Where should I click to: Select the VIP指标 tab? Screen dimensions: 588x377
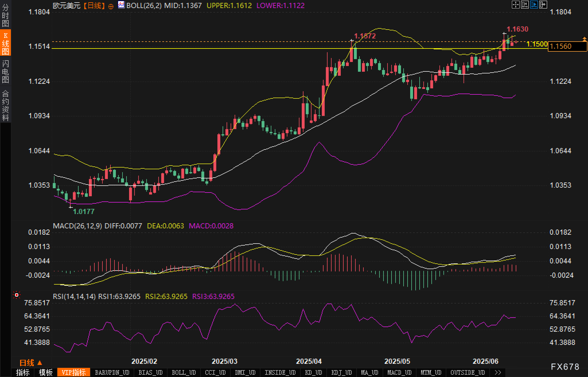[x=73, y=372]
